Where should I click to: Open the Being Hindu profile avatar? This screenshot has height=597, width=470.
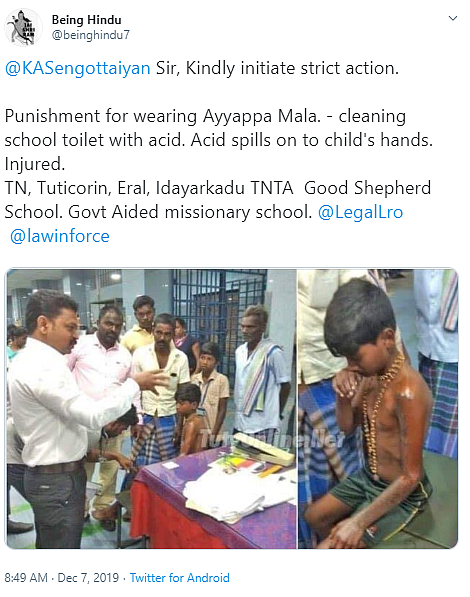pos(23,27)
